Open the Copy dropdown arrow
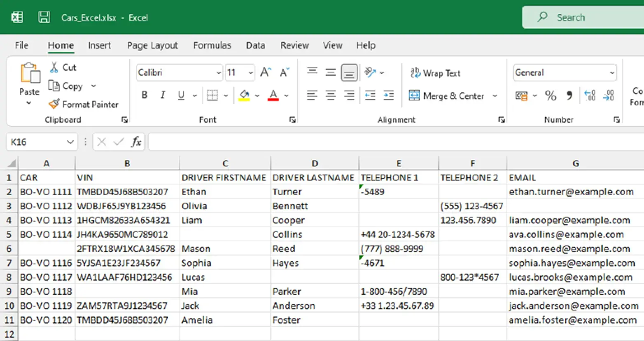The height and width of the screenshot is (341, 644). coord(93,86)
